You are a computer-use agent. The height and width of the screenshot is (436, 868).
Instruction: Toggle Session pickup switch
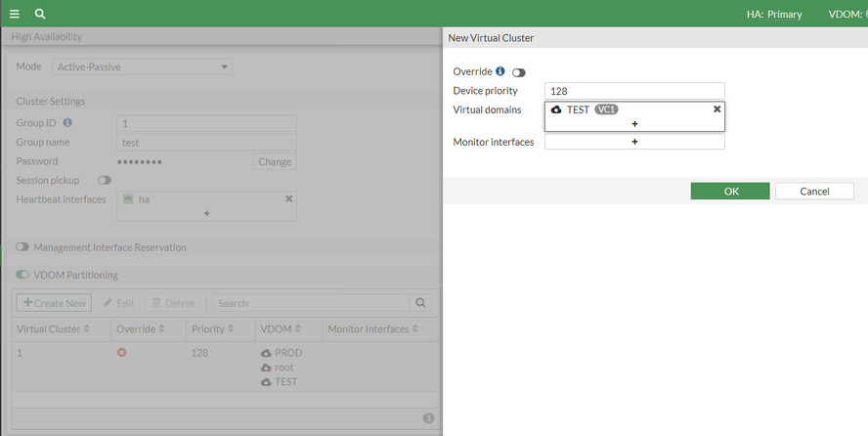(x=105, y=181)
